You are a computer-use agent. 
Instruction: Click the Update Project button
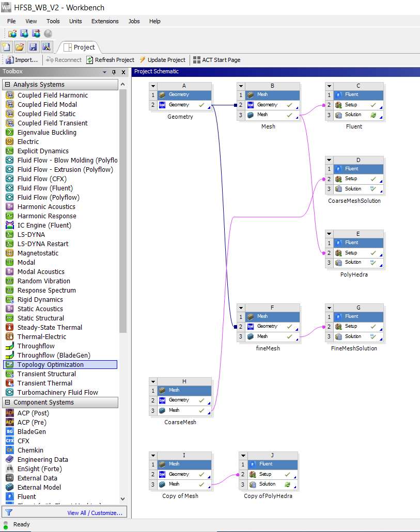(162, 60)
